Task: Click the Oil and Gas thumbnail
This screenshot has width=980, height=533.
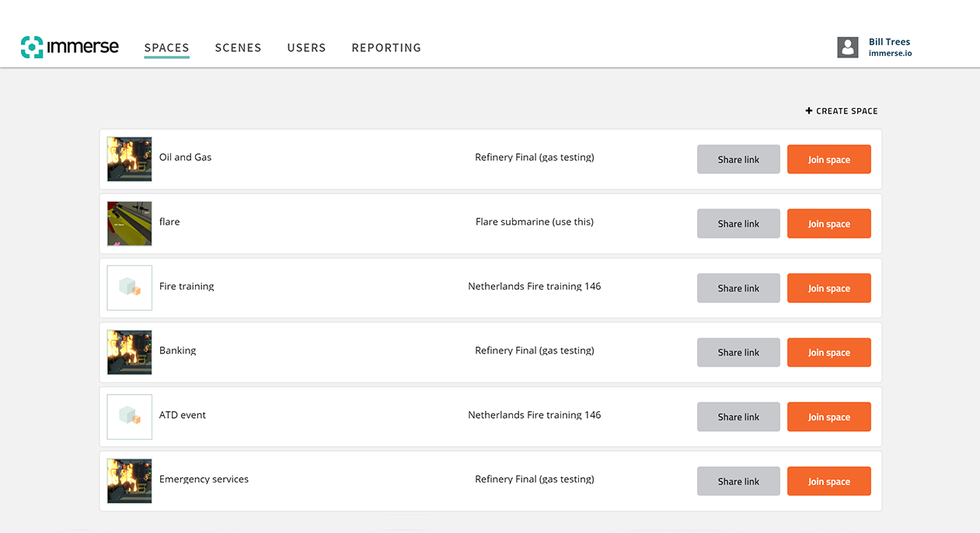Action: coord(130,159)
